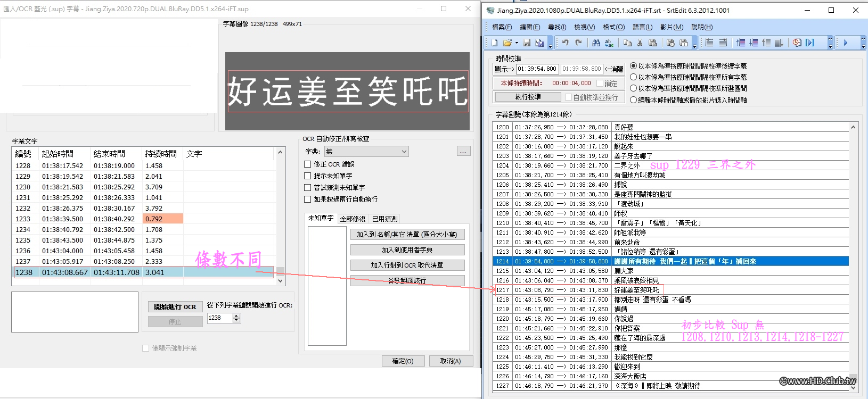This screenshot has width=868, height=399.
Task: Enable the 提示未知單字 checkbox
Action: [x=307, y=176]
